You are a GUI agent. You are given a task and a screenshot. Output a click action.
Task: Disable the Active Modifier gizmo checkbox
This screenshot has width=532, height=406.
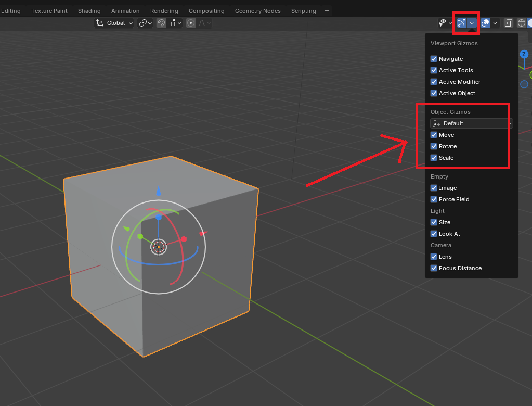(x=434, y=82)
